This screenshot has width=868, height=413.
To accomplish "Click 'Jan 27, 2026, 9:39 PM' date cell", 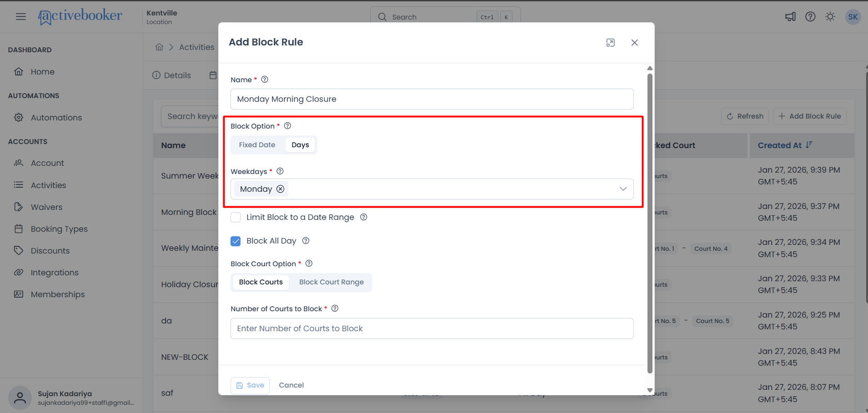I will [x=799, y=176].
